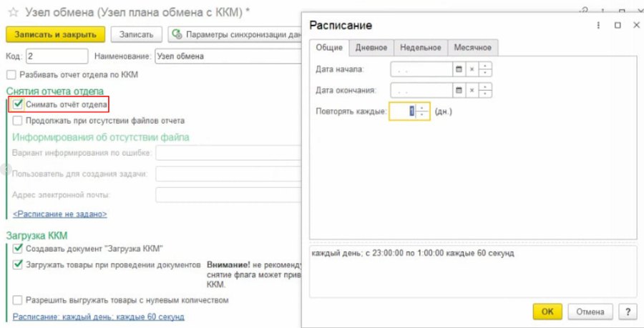Click schedule summary text каждый день; с 23:00:00

pyautogui.click(x=413, y=254)
